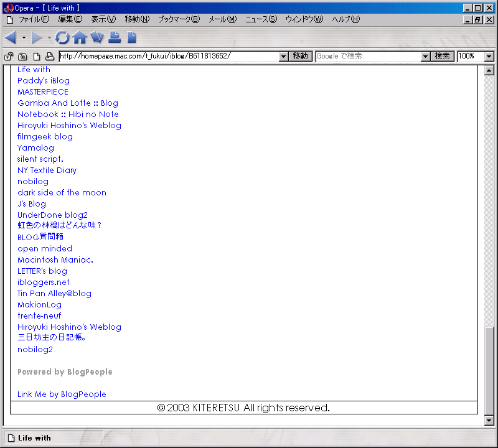
Task: Open Notebook :: Hibi no Note link
Action: tap(68, 114)
